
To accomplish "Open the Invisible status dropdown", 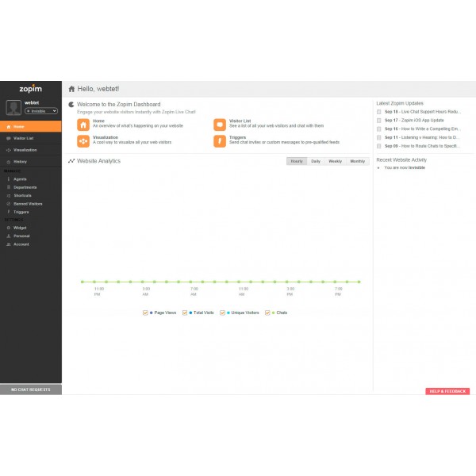I will point(41,111).
